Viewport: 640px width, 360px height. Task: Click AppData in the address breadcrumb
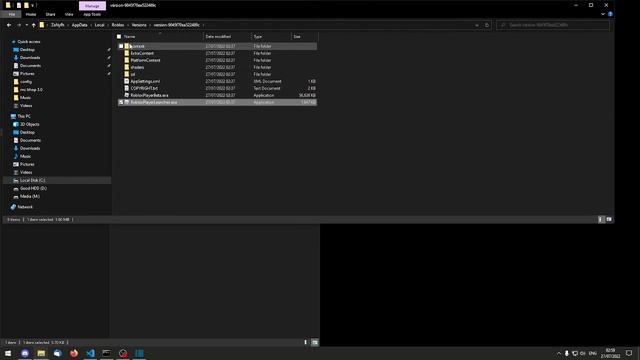(x=80, y=25)
